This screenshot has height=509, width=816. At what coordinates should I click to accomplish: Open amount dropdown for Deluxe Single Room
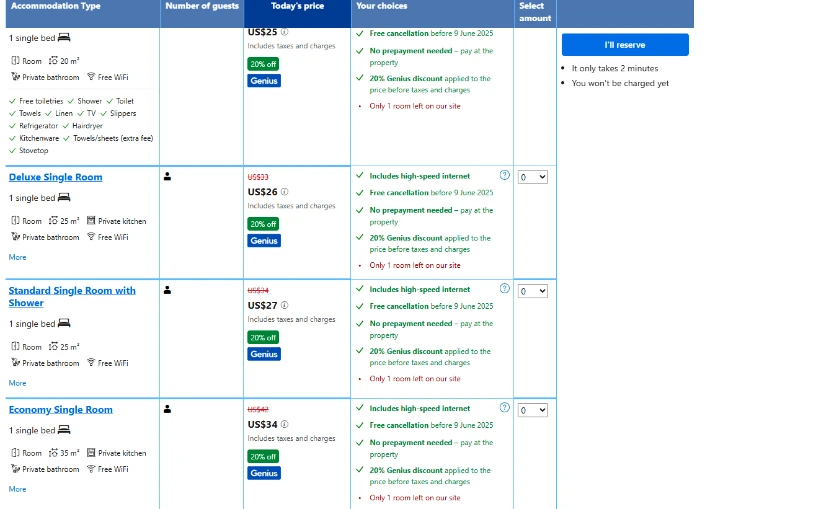[532, 177]
